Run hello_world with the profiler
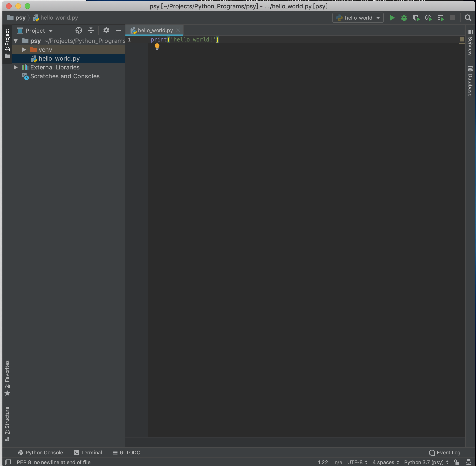The height and width of the screenshot is (466, 476). [x=428, y=18]
